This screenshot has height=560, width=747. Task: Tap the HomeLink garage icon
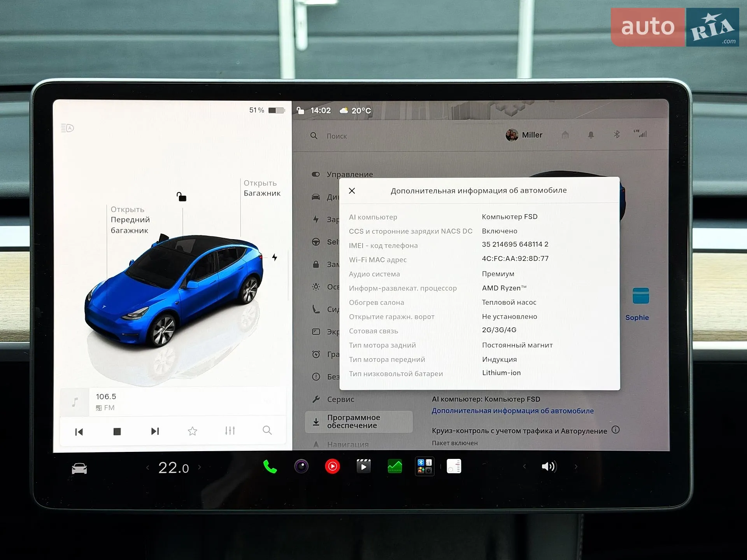565,135
